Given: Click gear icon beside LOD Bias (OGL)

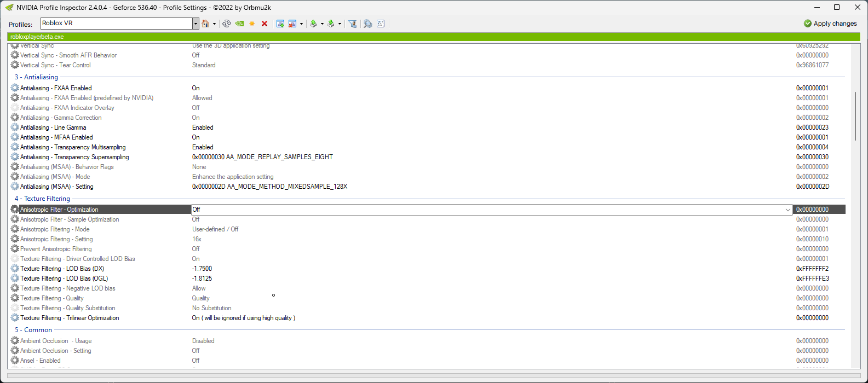Looking at the screenshot, I should click(15, 278).
